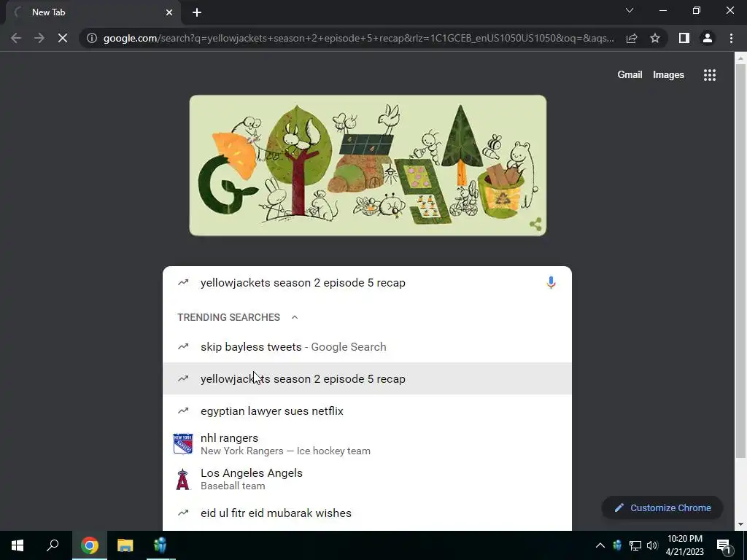Click the Los Angeles Angels logo

point(183,479)
